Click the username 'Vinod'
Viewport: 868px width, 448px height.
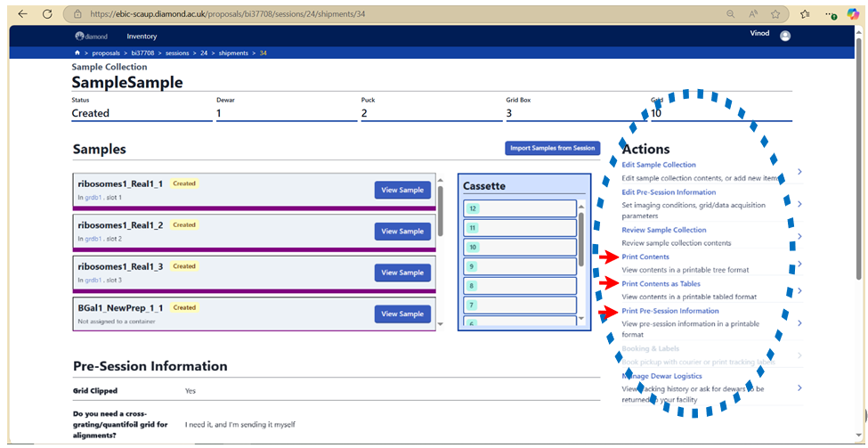759,33
